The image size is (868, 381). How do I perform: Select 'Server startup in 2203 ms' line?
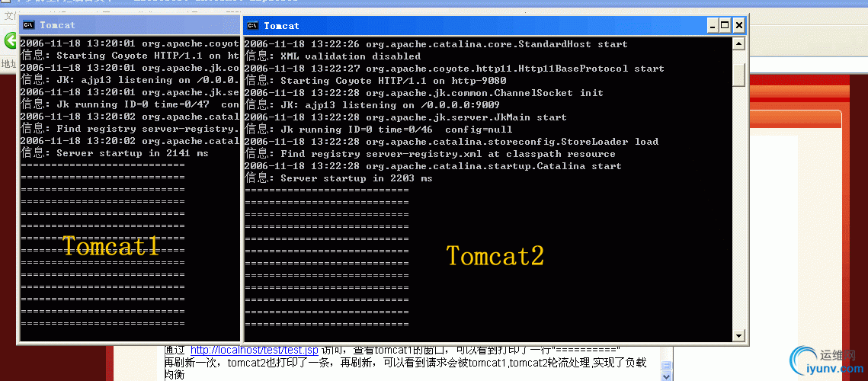click(x=338, y=178)
